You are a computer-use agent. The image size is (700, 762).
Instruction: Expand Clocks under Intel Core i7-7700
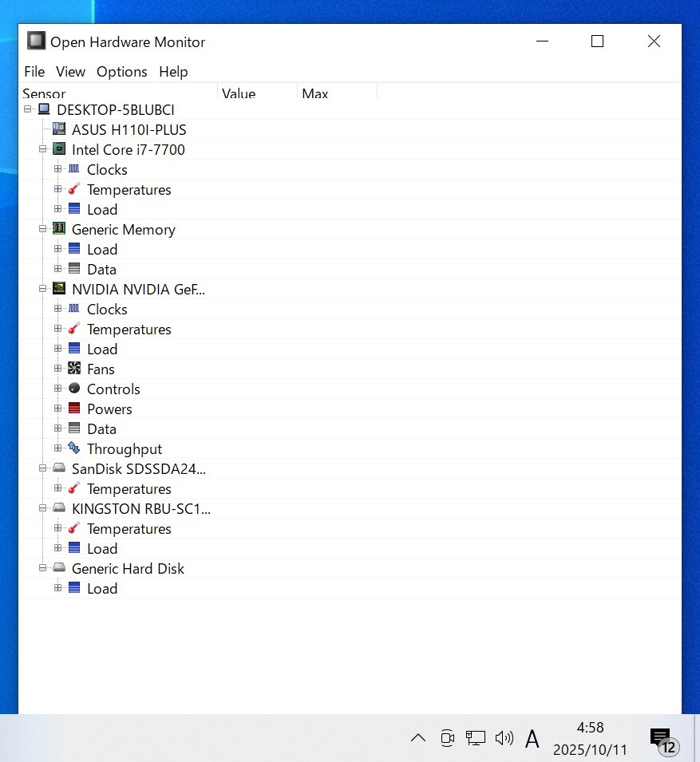(57, 168)
